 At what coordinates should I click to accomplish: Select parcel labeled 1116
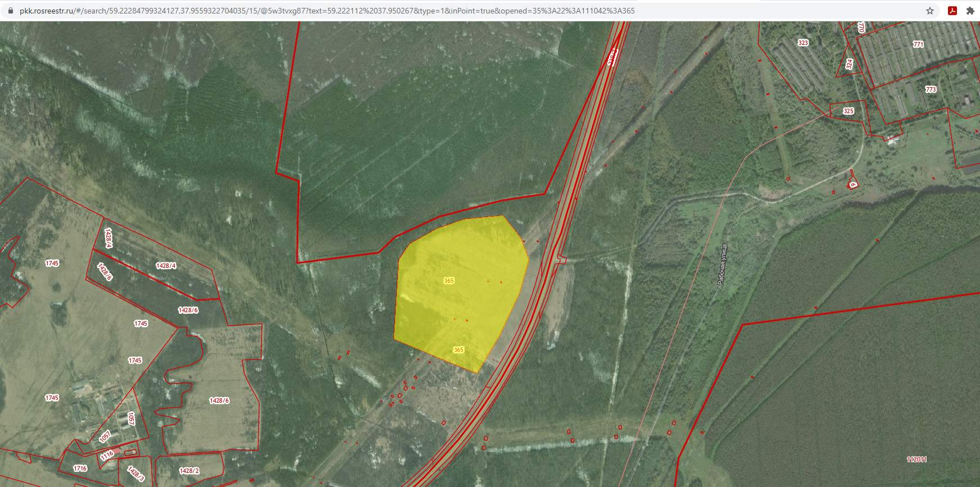[107, 455]
